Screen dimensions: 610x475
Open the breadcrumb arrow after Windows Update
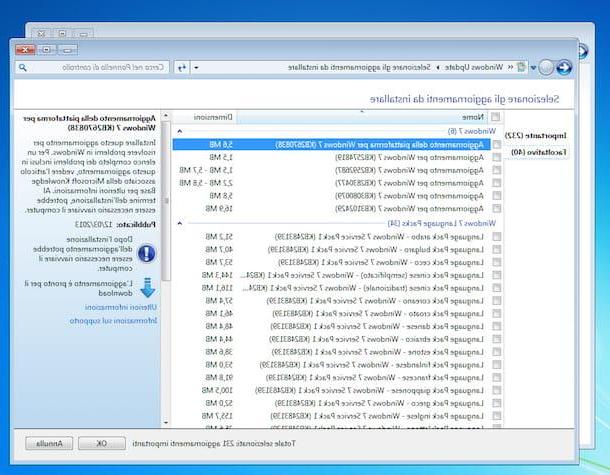(x=437, y=67)
